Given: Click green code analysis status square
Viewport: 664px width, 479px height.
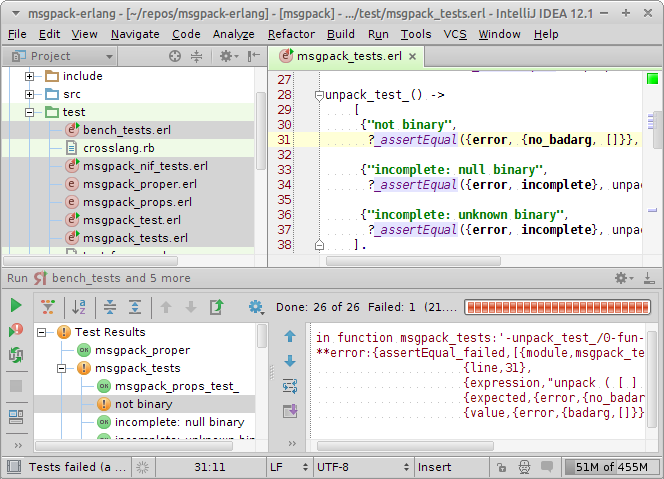Looking at the screenshot, I should [x=653, y=78].
